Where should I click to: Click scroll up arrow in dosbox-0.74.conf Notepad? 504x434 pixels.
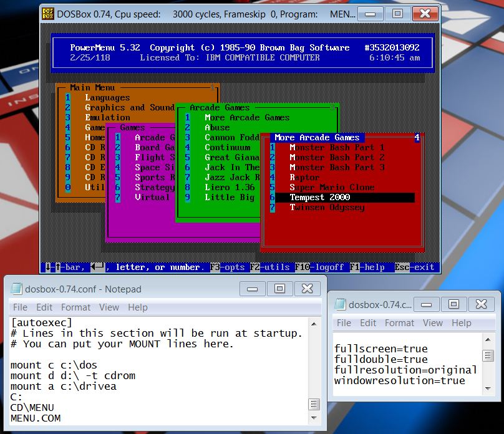(314, 324)
